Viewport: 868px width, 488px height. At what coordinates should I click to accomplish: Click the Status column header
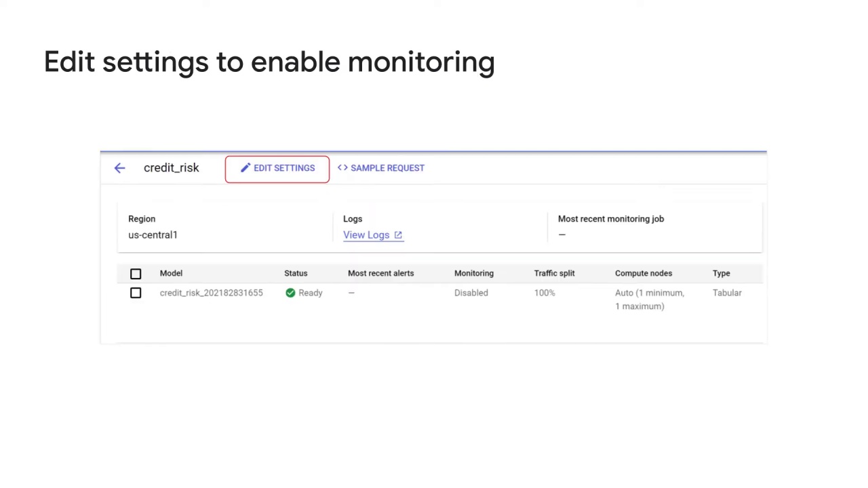(x=296, y=273)
